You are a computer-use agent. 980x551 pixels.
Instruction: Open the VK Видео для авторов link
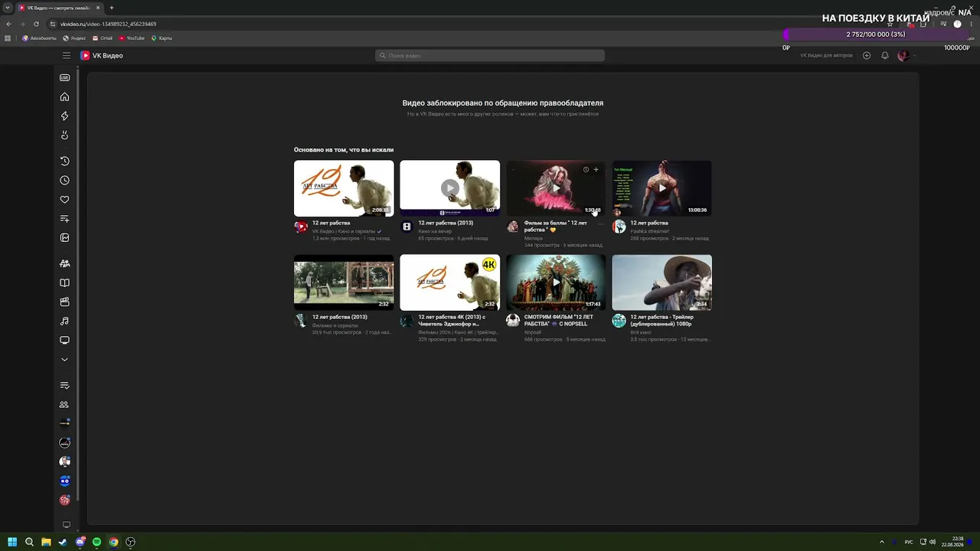click(x=826, y=56)
